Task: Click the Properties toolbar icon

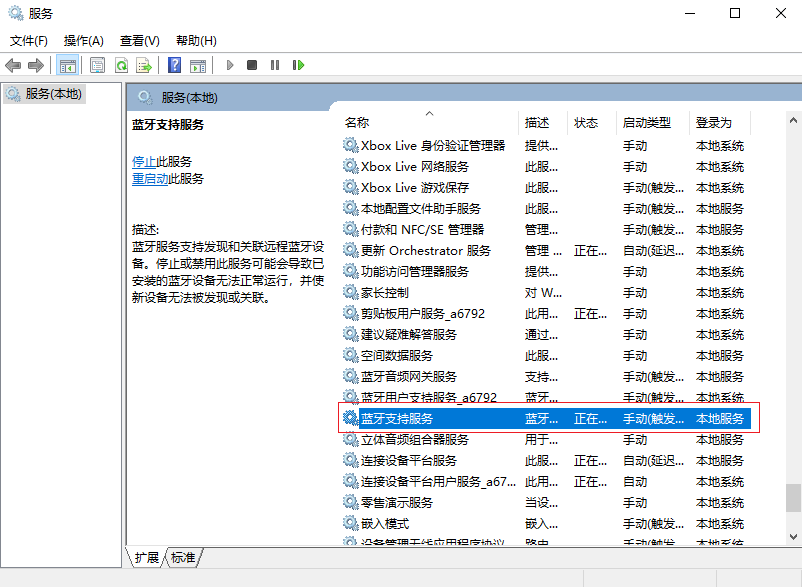Action: [97, 65]
